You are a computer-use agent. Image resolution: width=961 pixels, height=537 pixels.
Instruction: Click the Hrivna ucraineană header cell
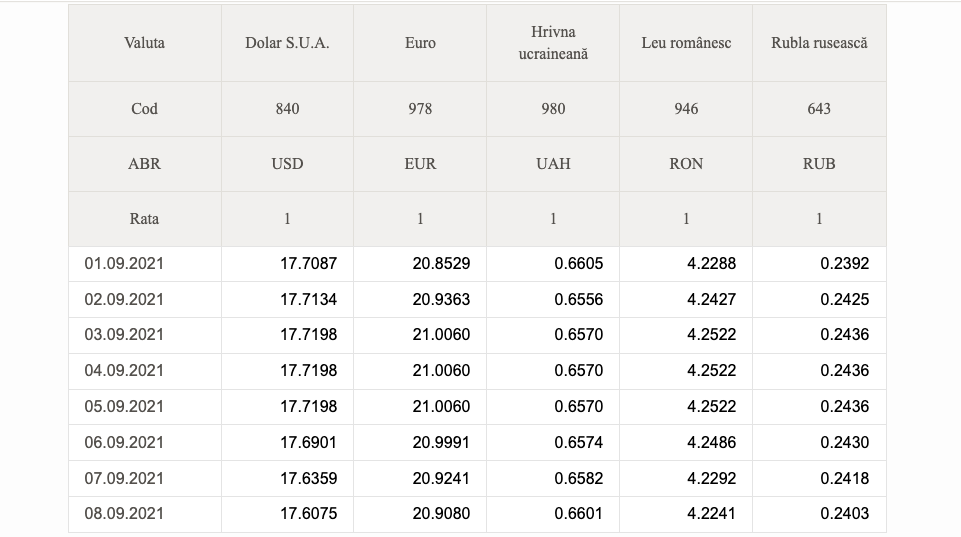pos(553,43)
